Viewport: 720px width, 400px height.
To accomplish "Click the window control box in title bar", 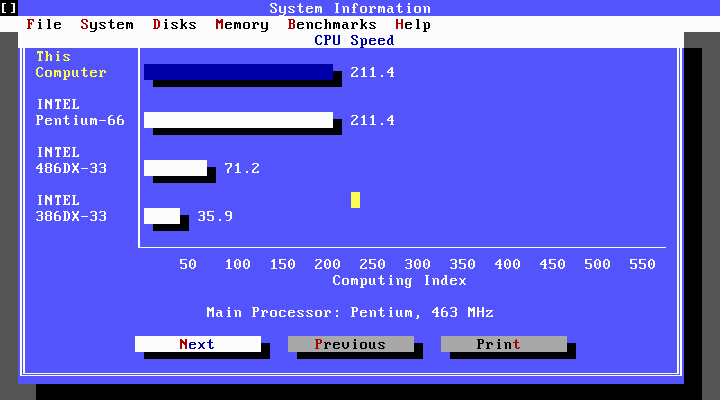I will coord(9,8).
